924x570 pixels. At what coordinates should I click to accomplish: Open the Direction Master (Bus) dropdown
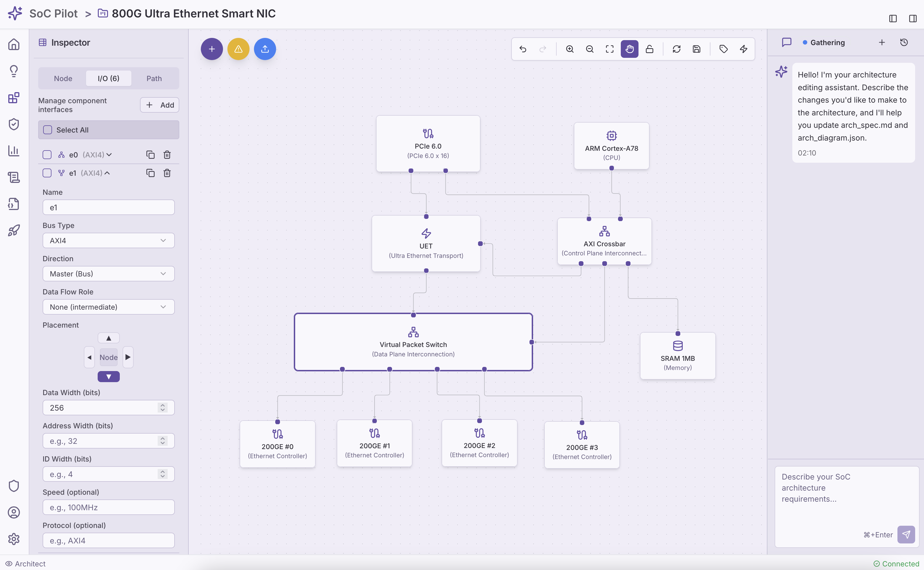point(108,274)
